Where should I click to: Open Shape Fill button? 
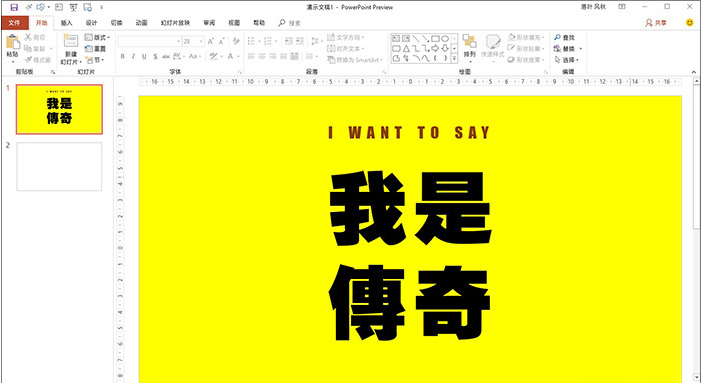coord(526,37)
